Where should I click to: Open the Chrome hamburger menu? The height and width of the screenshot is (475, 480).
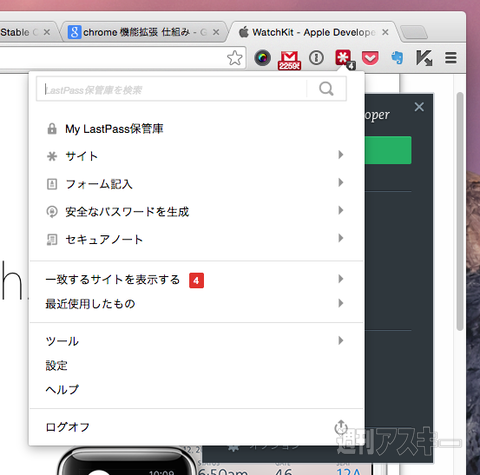click(x=451, y=58)
